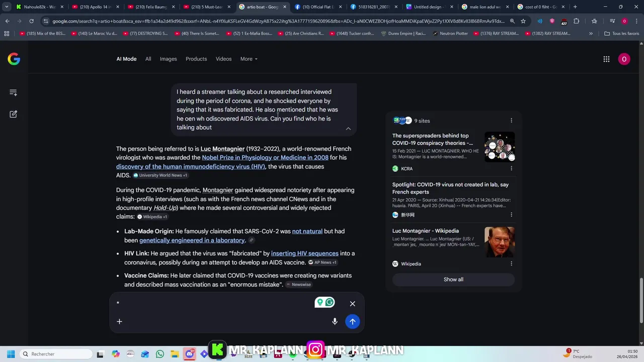Open the bookmarks bar apps grid
The height and width of the screenshot is (362, 644).
[7, 33]
